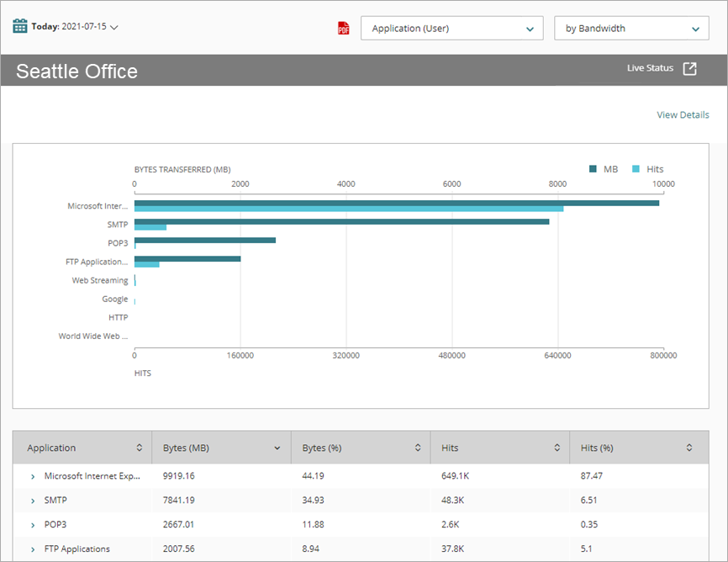This screenshot has width=728, height=562.
Task: Export the report using the PDF icon
Action: (343, 27)
